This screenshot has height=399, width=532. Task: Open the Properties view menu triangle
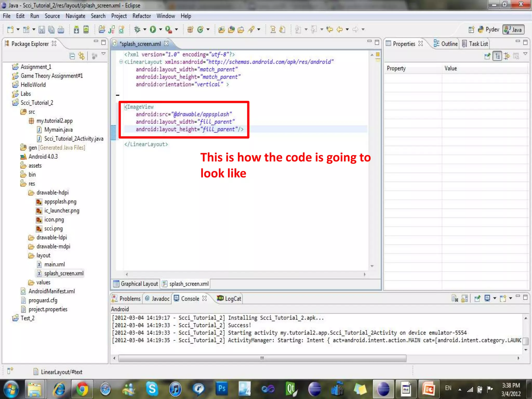click(525, 54)
